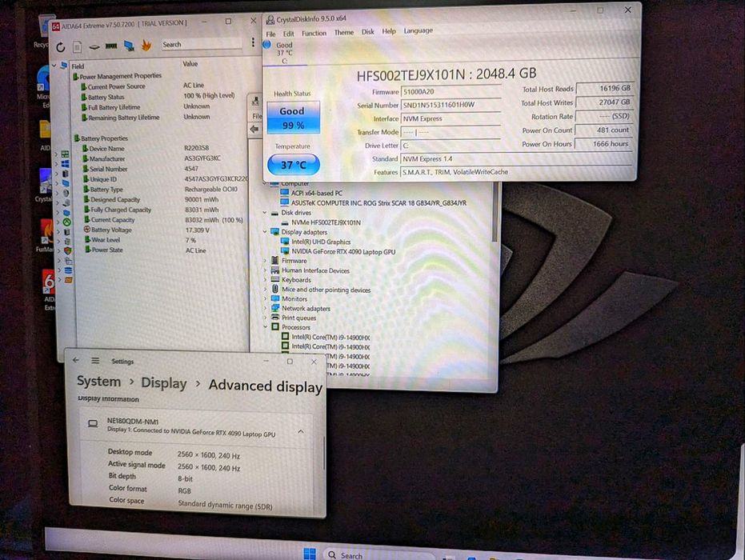
Task: Open the Edit menu in CrystalDiskInfo
Action: coord(288,34)
